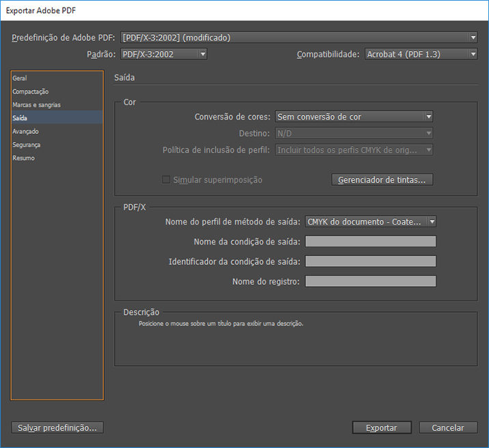This screenshot has height=448, width=489.
Task: Click the Nome do registro input field
Action: click(x=370, y=281)
